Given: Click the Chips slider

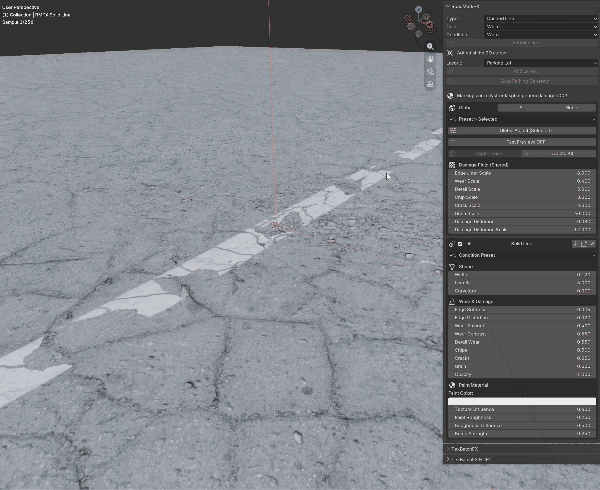Looking at the screenshot, I should pyautogui.click(x=522, y=350).
